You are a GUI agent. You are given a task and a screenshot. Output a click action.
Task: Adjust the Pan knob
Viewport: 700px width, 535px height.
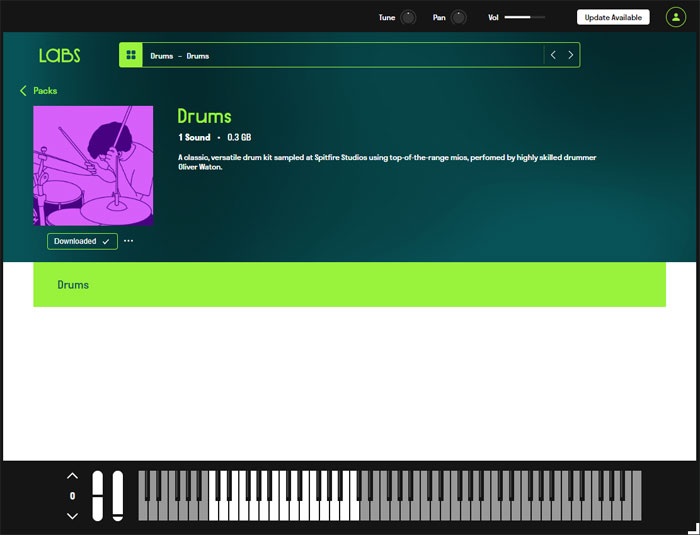pyautogui.click(x=458, y=17)
